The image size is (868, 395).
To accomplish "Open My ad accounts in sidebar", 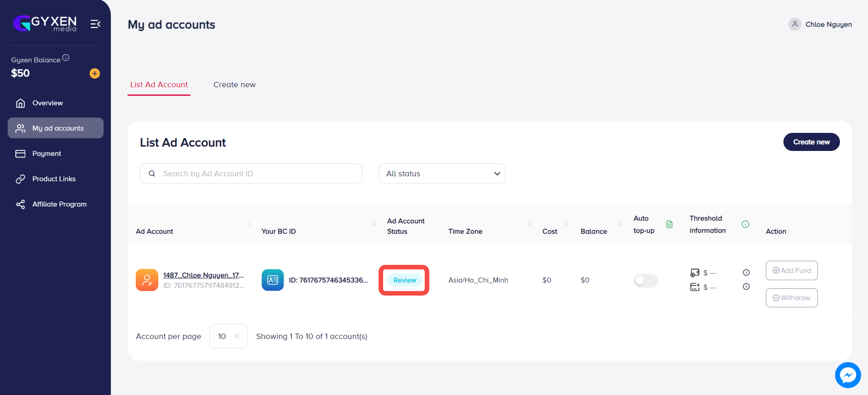I will coord(56,128).
